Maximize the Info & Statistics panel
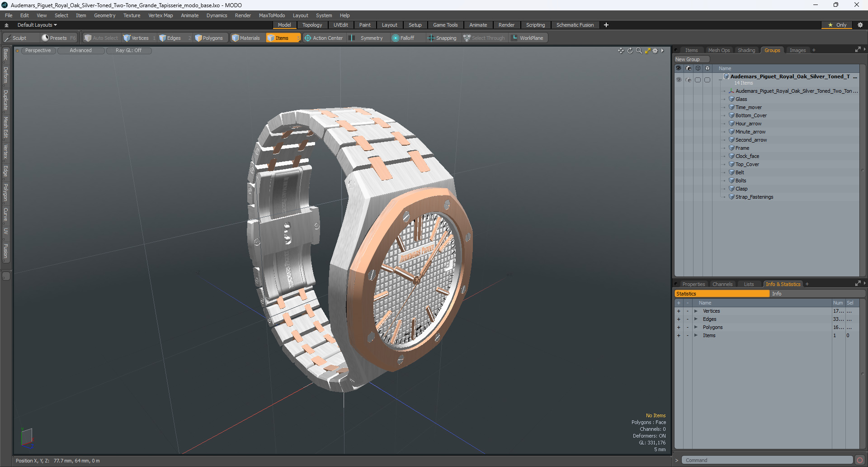This screenshot has width=868, height=467. [x=858, y=284]
